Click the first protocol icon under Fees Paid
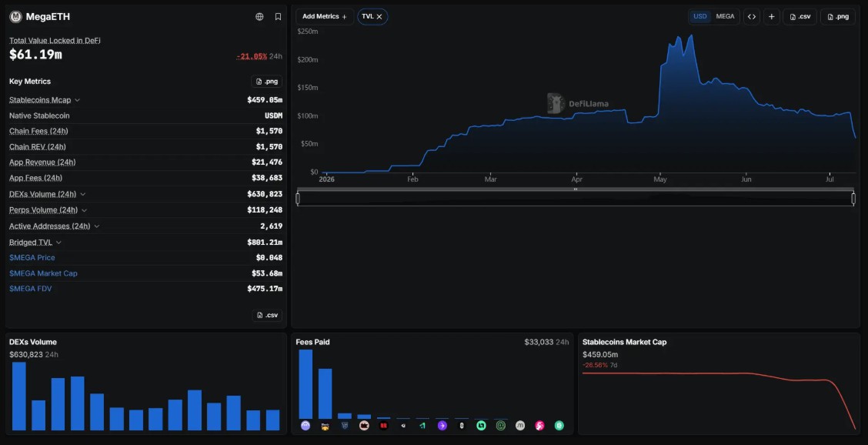 [305, 426]
